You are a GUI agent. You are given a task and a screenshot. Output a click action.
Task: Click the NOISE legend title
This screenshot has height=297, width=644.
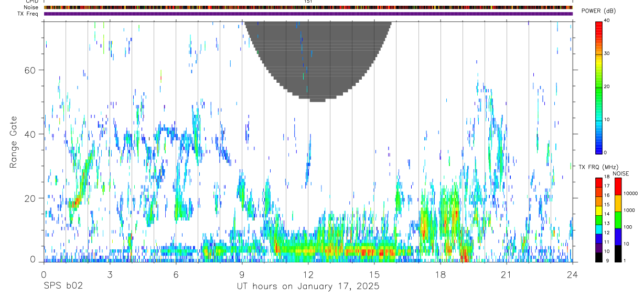[621, 174]
